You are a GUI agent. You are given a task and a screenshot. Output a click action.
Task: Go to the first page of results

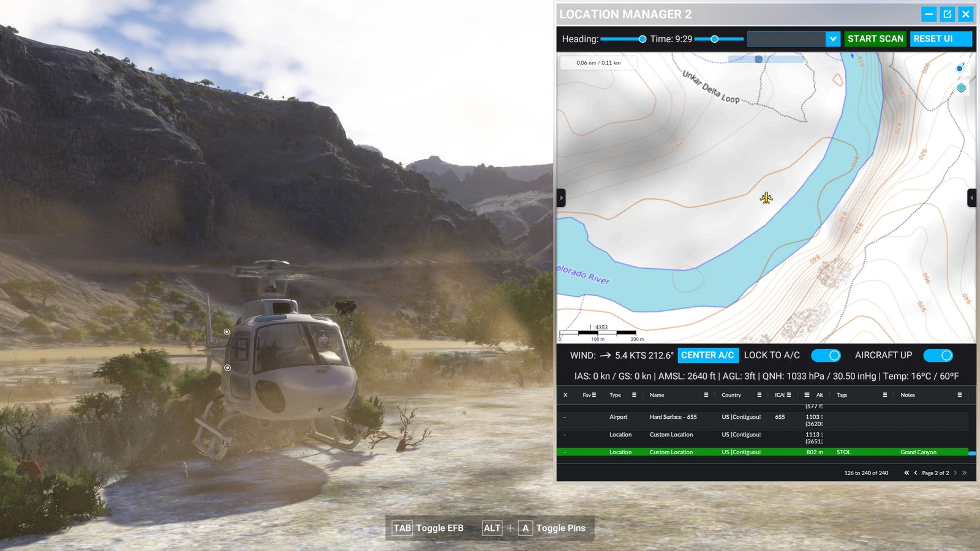tap(907, 473)
